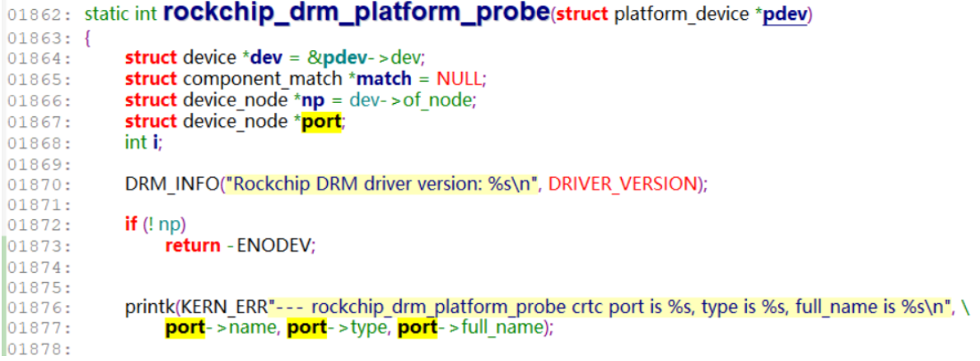Click the opening brace on line 01863
Viewport: 980px width, 361px height.
(87, 37)
